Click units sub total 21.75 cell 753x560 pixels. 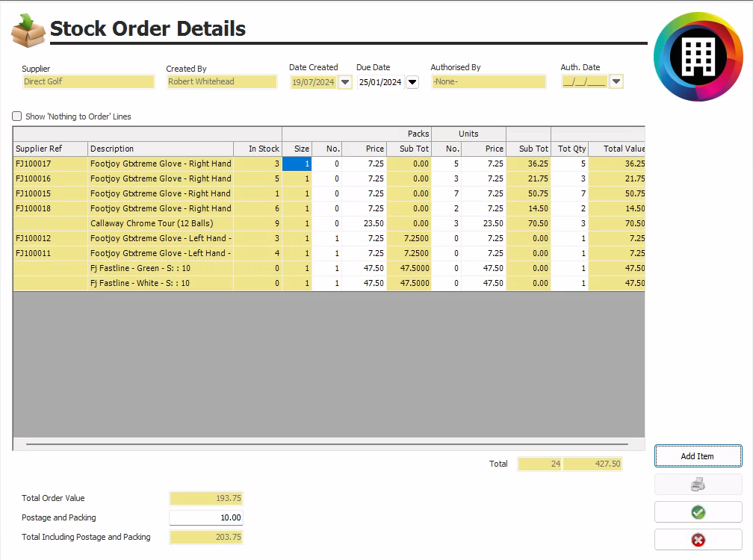click(x=529, y=178)
